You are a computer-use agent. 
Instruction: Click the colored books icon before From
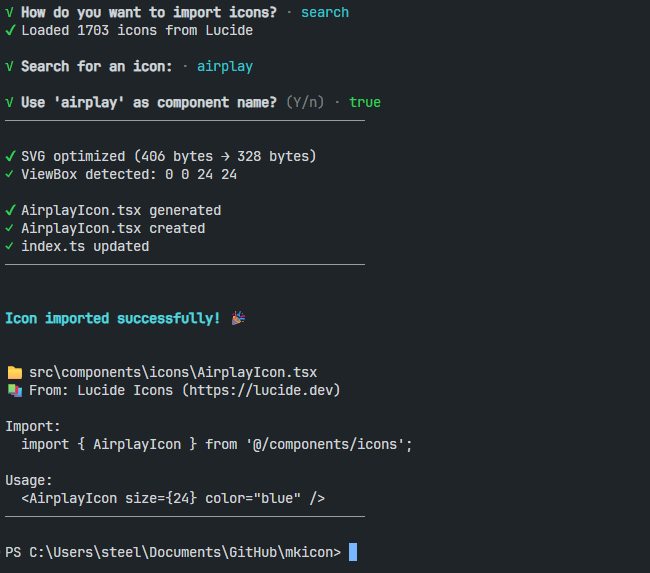click(x=15, y=390)
